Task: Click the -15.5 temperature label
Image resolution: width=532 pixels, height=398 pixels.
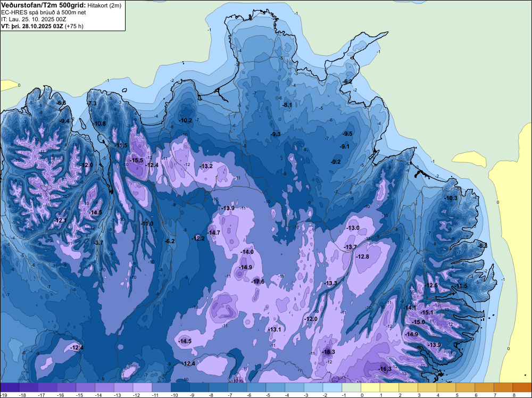Action: (137, 161)
